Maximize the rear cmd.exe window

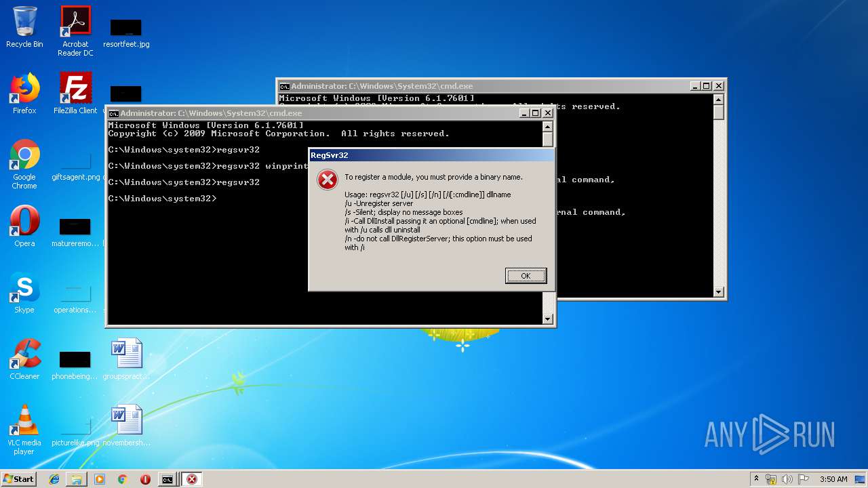click(x=707, y=86)
